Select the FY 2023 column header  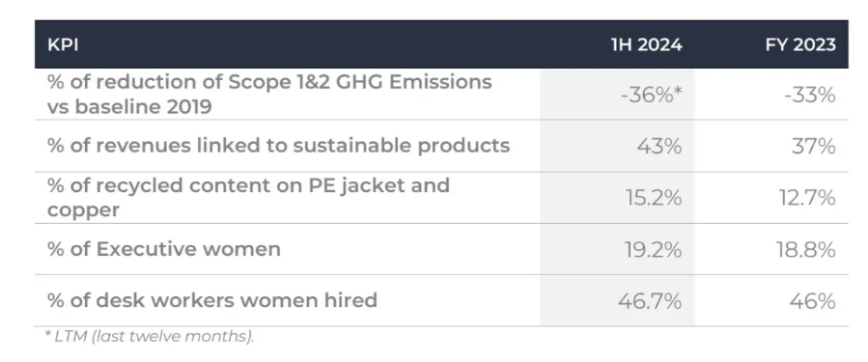pos(800,44)
